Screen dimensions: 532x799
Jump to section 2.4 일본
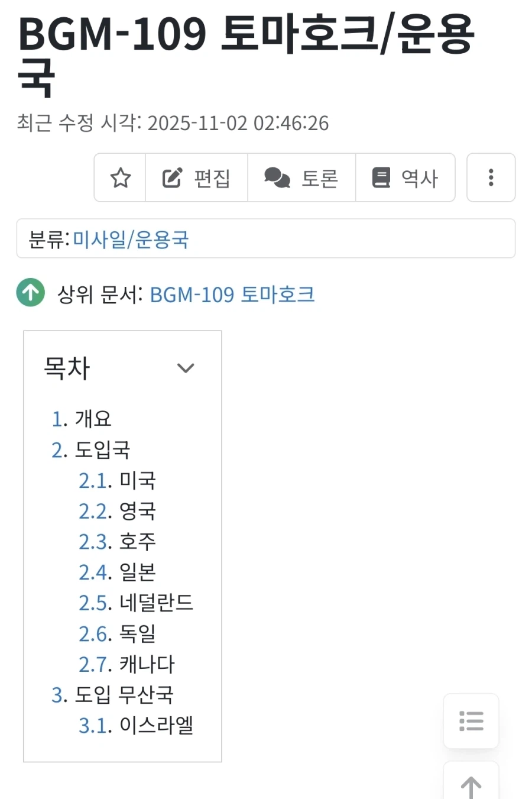click(118, 572)
